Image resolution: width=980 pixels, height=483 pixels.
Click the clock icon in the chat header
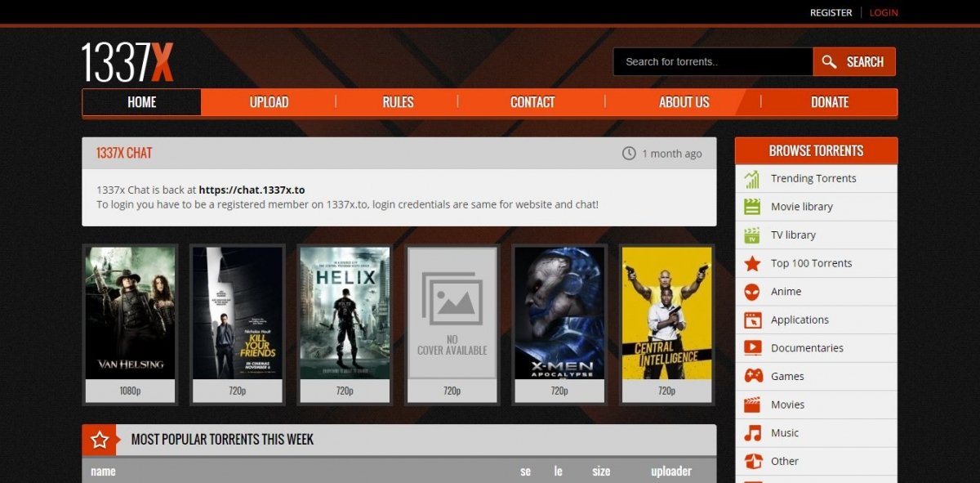pos(629,154)
